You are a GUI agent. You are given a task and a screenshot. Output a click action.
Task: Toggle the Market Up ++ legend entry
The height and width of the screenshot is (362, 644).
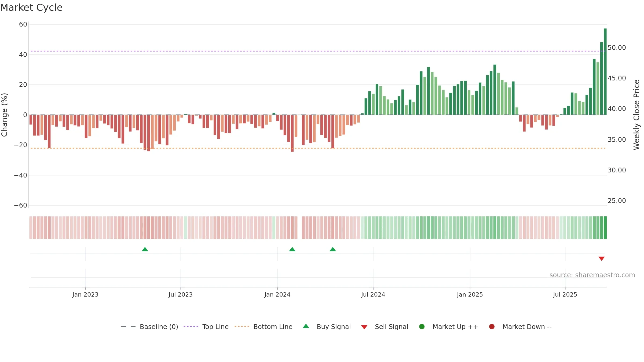[449, 327]
